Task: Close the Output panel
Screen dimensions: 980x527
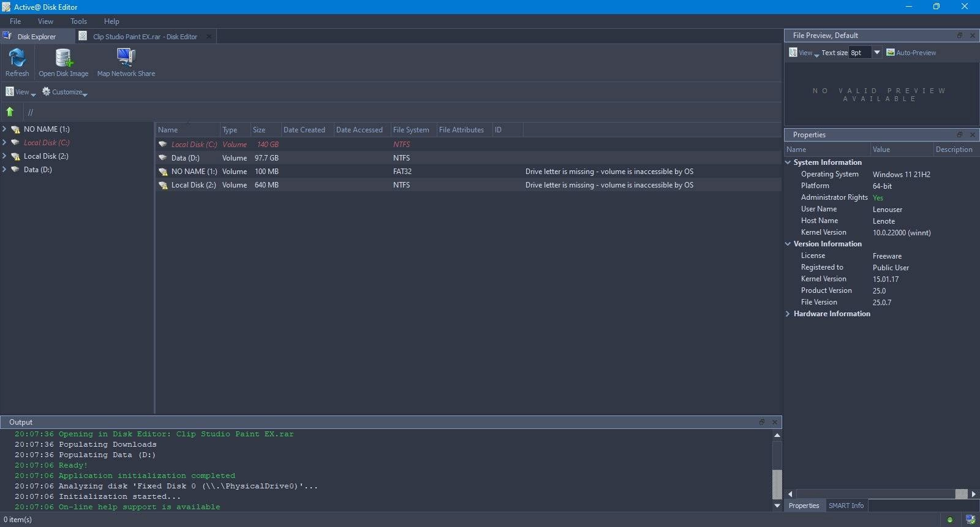Action: (x=774, y=422)
